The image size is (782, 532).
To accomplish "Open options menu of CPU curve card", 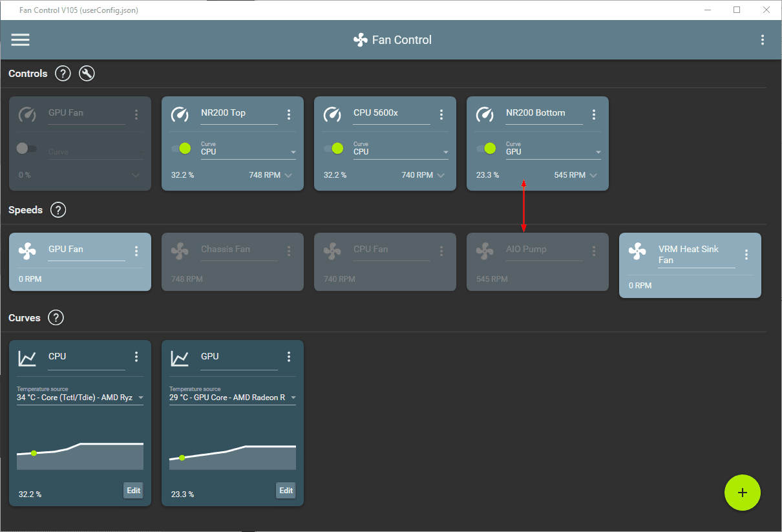I will 136,357.
